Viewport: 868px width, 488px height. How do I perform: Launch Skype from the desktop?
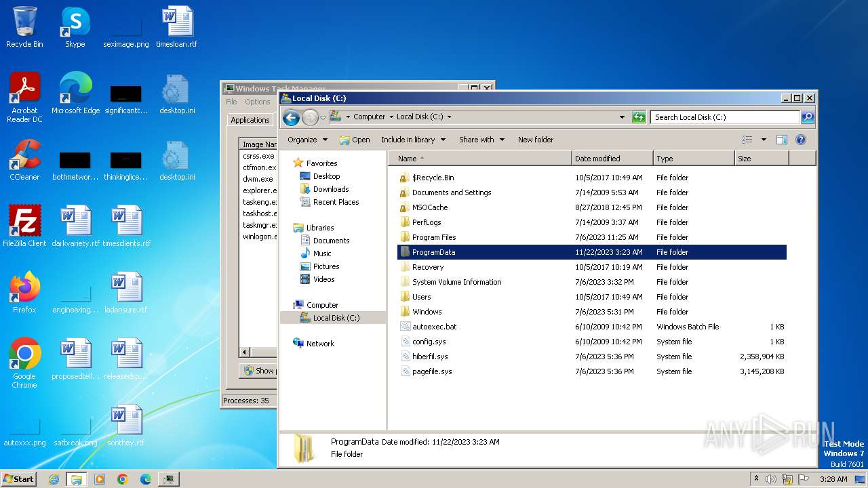coord(75,27)
